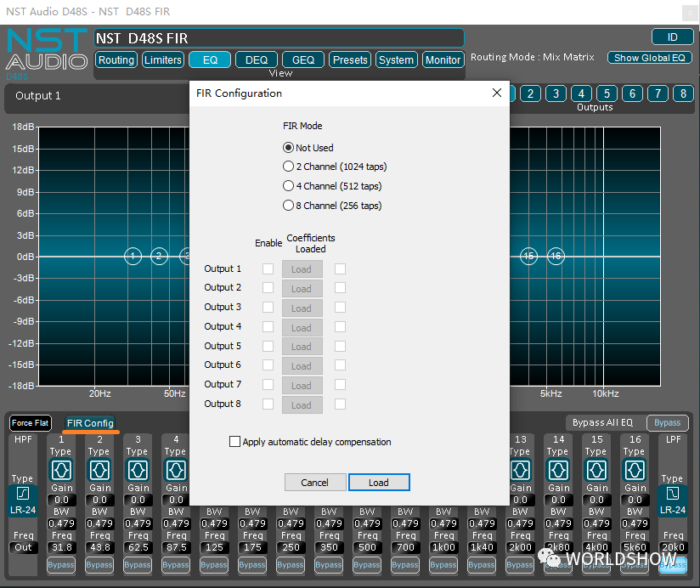Switch to EQ view
Viewport: 700px width, 588px height.
[210, 59]
